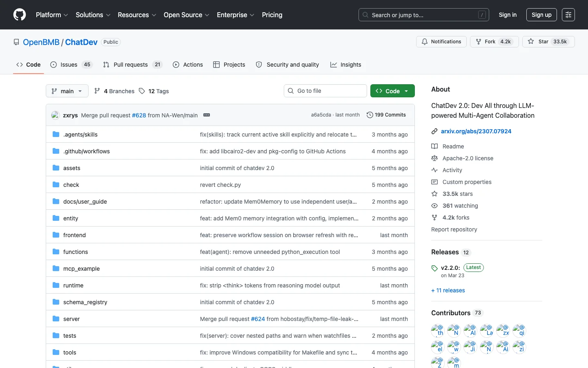Click the mcp_example folder icon
The width and height of the screenshot is (588, 368).
coord(56,269)
